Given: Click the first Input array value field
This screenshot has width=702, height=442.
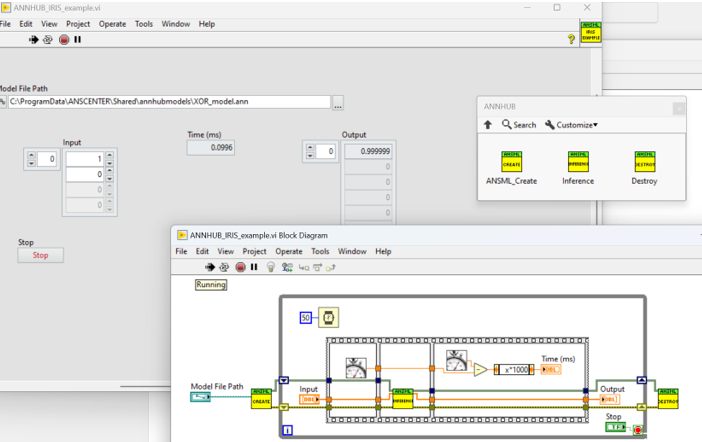Looking at the screenshot, I should tap(84, 158).
